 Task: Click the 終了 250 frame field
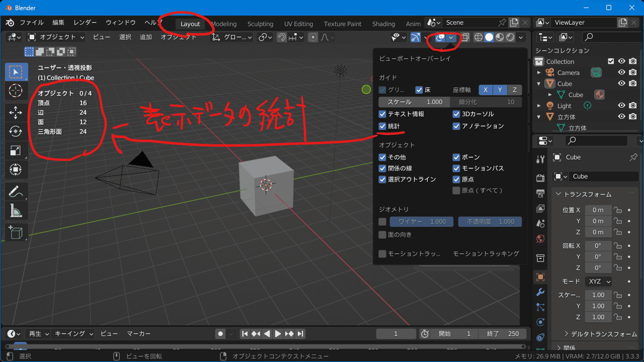(503, 334)
